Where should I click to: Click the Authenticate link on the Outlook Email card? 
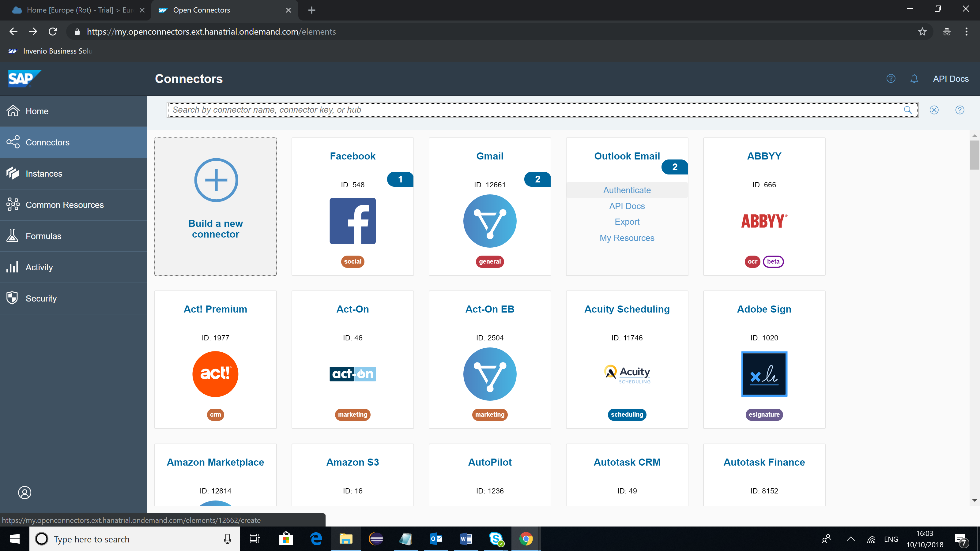tap(627, 190)
